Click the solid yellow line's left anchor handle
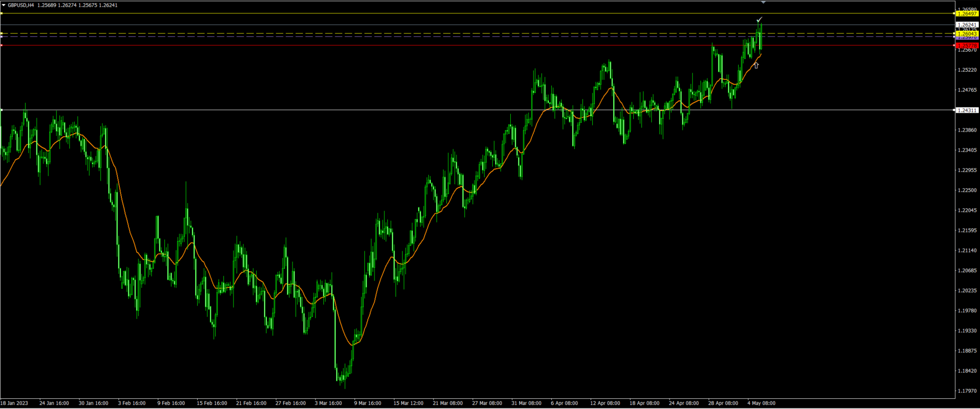 pos(2,13)
